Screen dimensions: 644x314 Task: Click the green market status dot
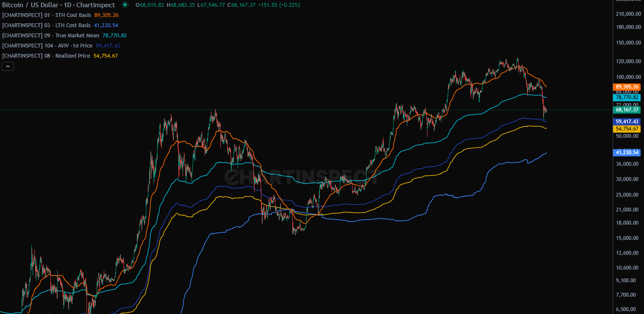[x=125, y=5]
